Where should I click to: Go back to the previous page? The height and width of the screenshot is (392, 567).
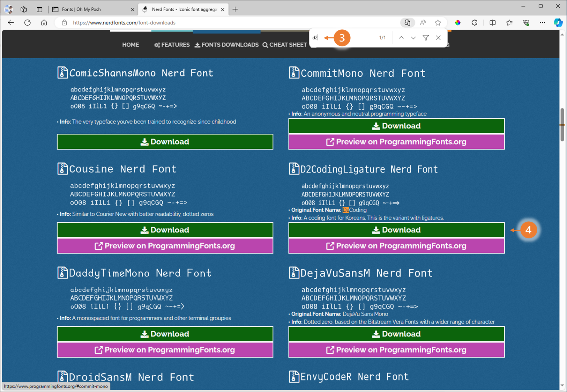click(11, 23)
